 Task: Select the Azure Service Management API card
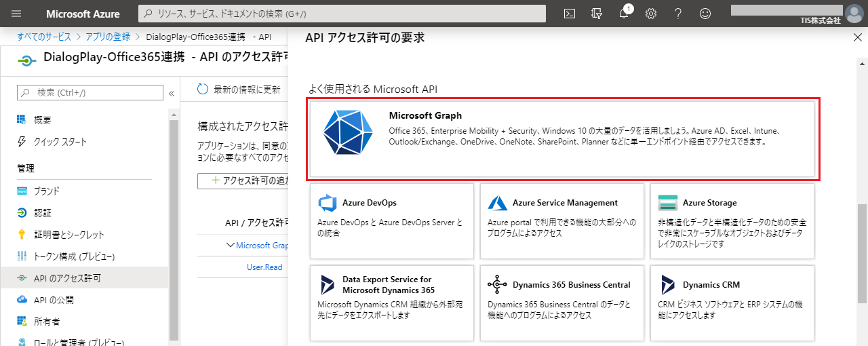562,220
